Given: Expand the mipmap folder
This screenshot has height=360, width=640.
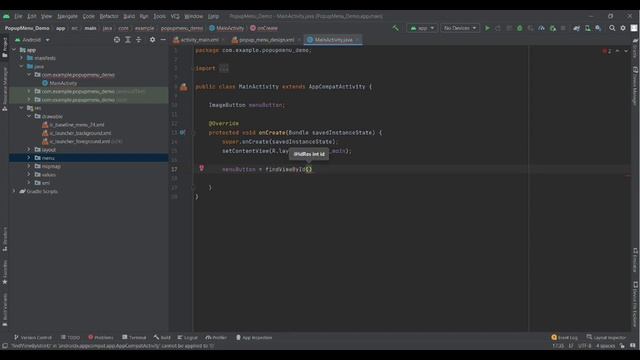Looking at the screenshot, I should click(29, 166).
